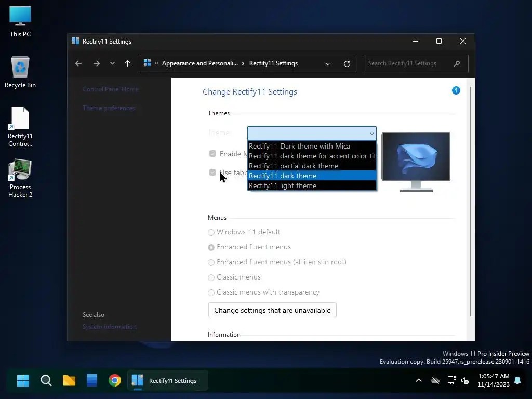
Task: Choose Rectify11 dark theme for accent color titlebars
Action: pyautogui.click(x=312, y=156)
